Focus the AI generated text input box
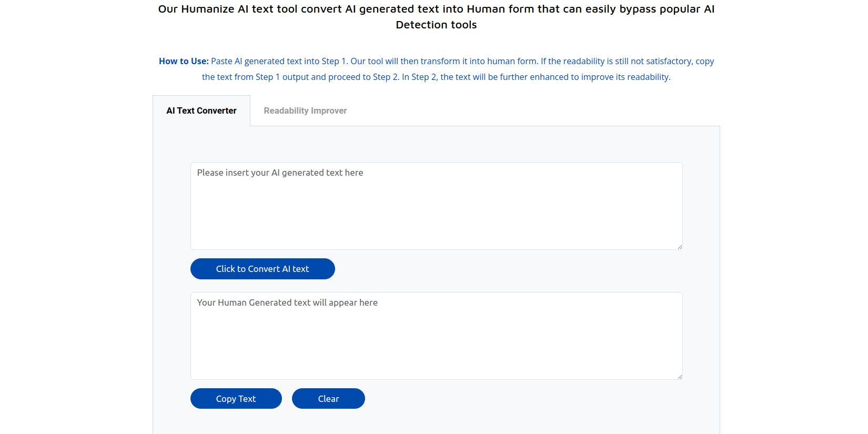This screenshot has width=868, height=434. click(x=436, y=210)
